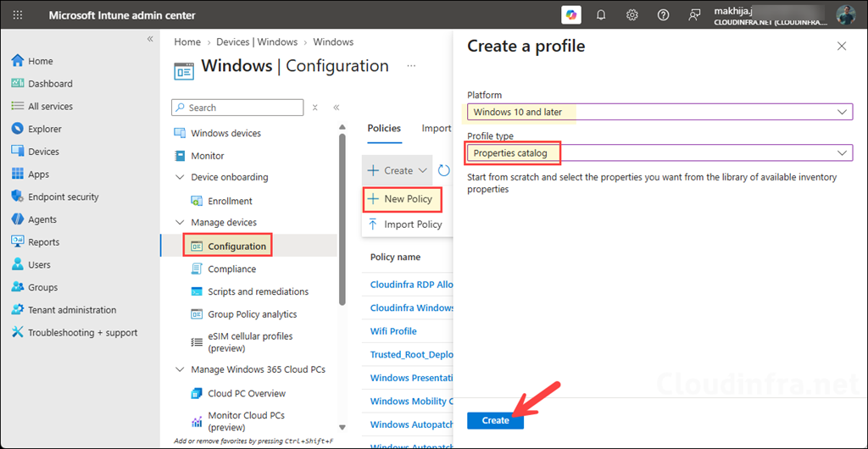Refresh the policies list
This screenshot has height=449, width=868.
pos(444,170)
